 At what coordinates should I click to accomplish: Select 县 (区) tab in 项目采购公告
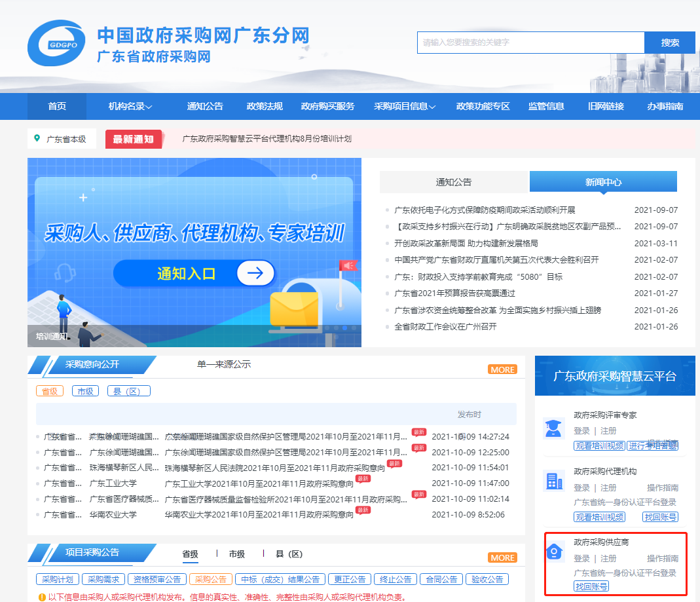(289, 554)
